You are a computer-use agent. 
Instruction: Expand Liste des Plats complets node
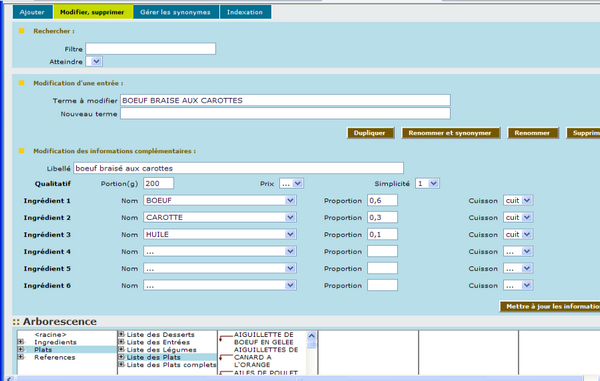click(121, 365)
